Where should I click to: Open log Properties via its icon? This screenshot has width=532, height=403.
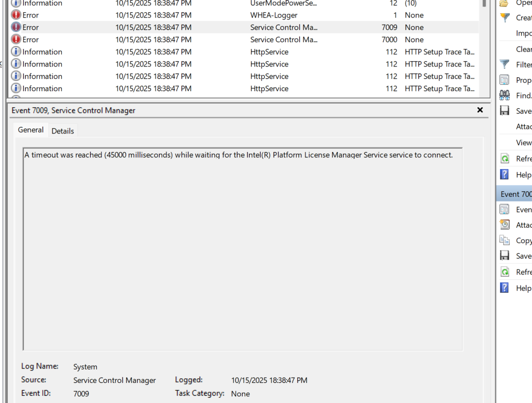pos(505,80)
